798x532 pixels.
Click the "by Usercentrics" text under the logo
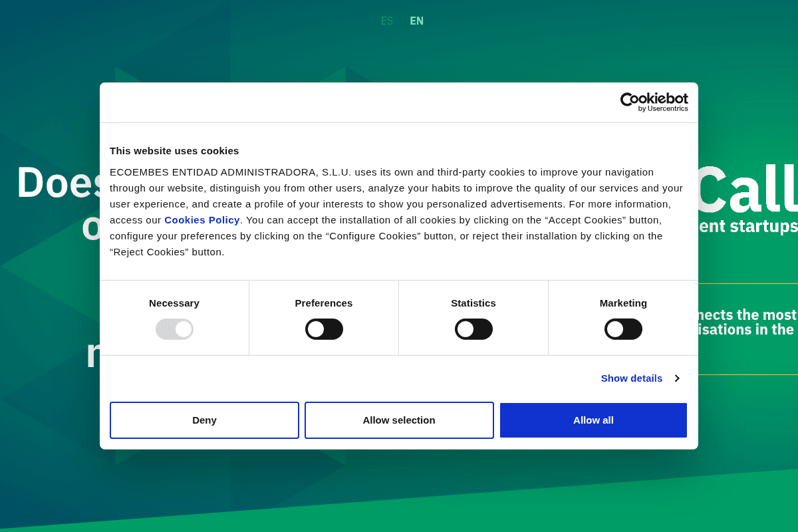coord(663,109)
